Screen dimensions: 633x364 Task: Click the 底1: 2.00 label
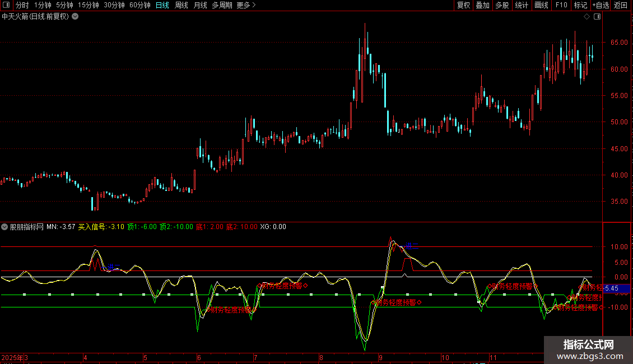point(210,227)
